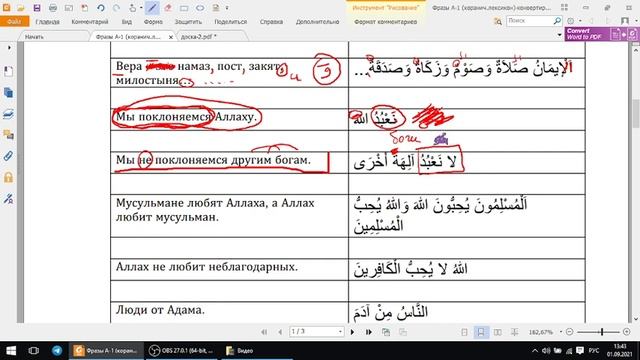
Task: Open the comments panel icon in sidebar
Action: (8, 135)
